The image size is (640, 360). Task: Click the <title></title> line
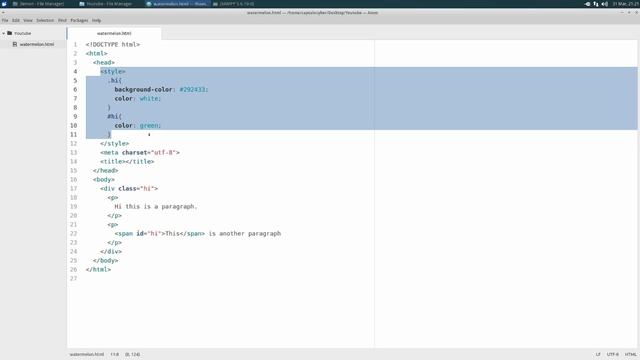(x=127, y=162)
